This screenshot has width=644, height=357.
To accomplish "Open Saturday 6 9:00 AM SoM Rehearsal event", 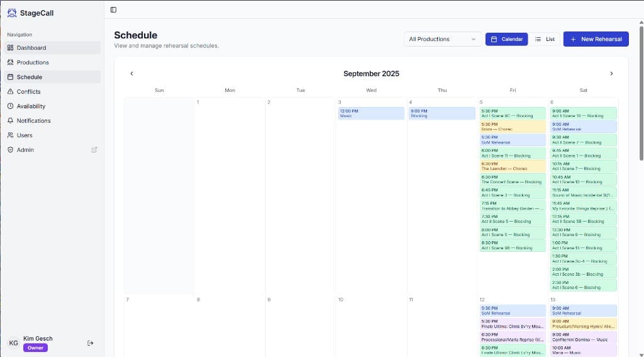I will click(x=584, y=127).
